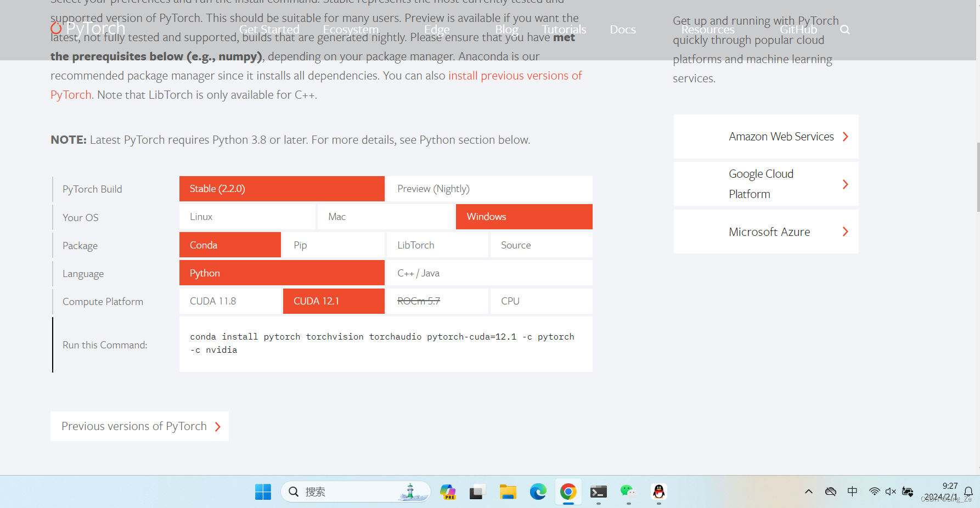
Task: Click the Compute Platform row label
Action: click(103, 302)
